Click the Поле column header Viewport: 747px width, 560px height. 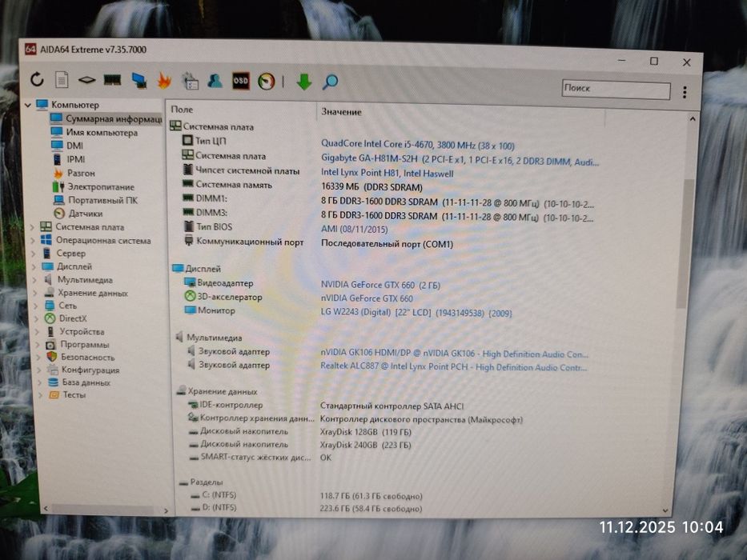[182, 110]
